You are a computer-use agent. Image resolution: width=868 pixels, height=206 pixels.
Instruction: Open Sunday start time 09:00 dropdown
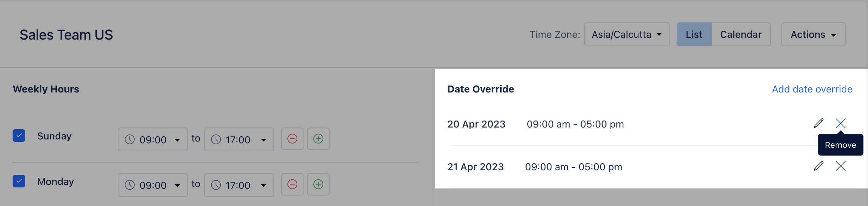point(153,139)
